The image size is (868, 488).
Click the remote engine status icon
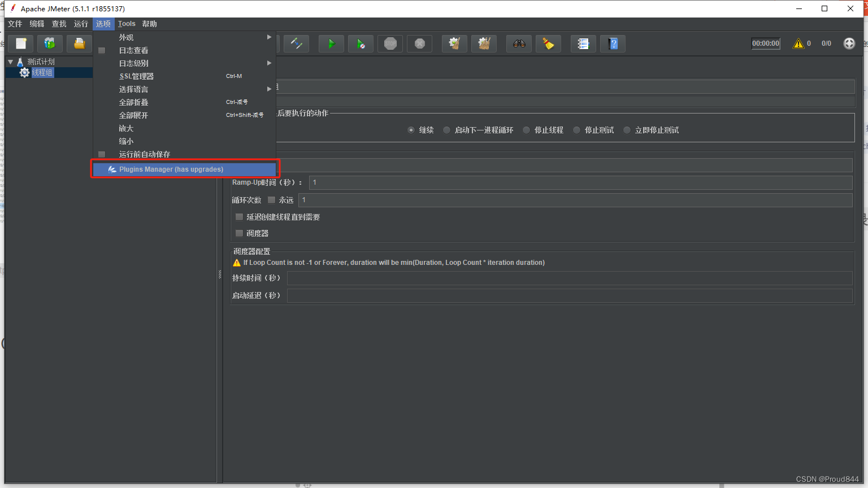coord(849,43)
